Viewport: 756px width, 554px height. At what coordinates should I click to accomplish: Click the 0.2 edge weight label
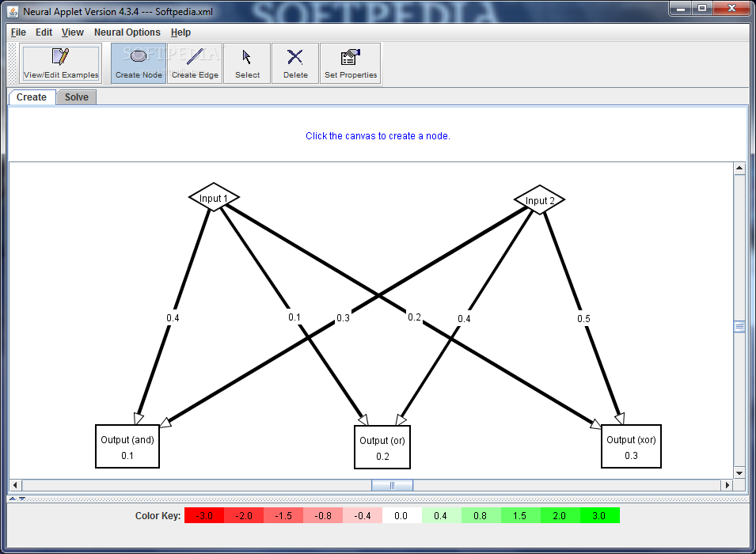click(x=415, y=317)
